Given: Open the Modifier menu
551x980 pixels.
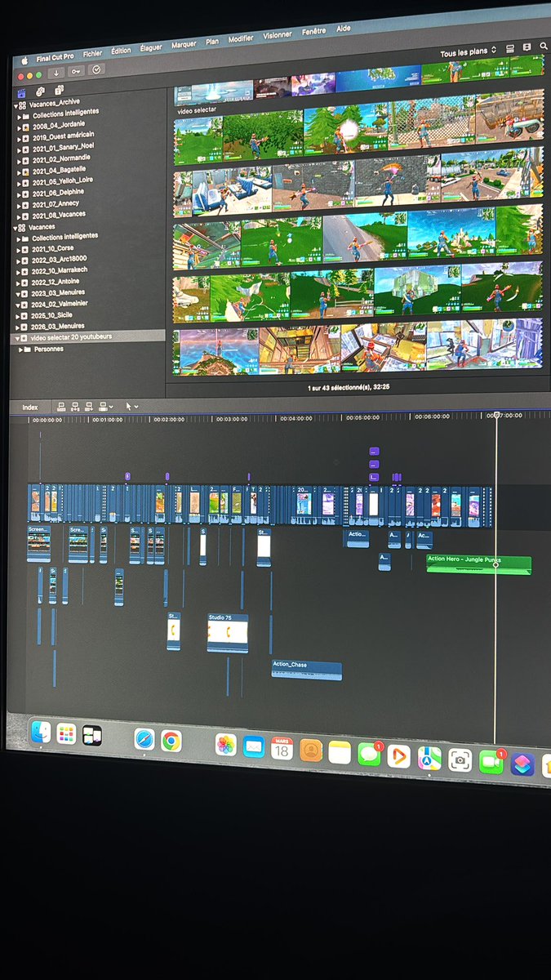Looking at the screenshot, I should pyautogui.click(x=241, y=39).
